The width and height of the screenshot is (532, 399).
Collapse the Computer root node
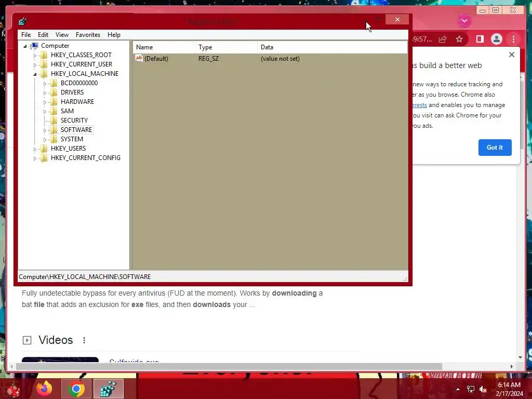click(25, 46)
